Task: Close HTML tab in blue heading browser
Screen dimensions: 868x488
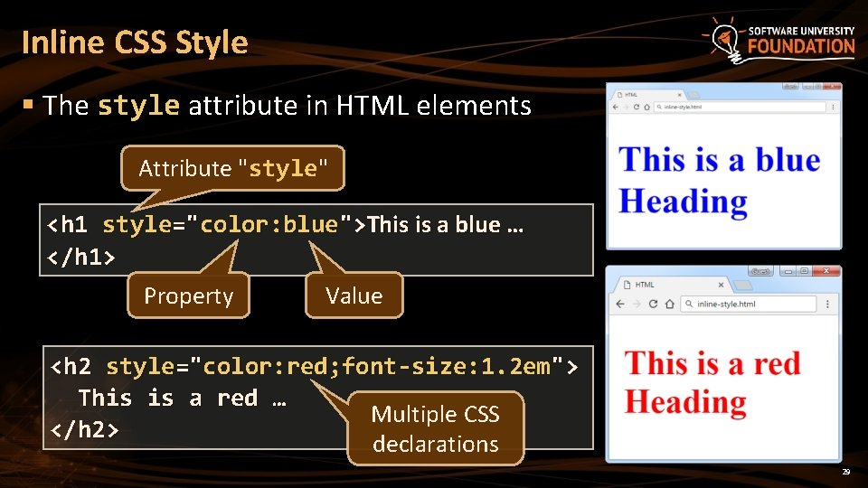Action: pos(679,95)
